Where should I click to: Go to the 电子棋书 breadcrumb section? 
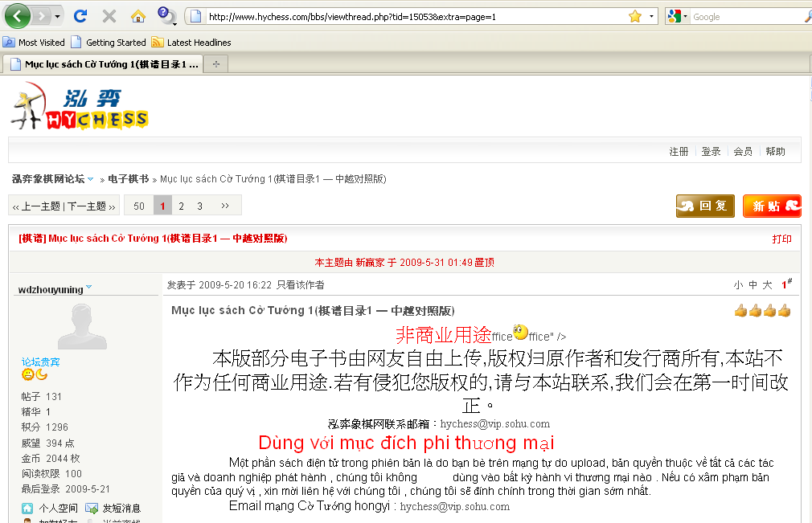128,179
